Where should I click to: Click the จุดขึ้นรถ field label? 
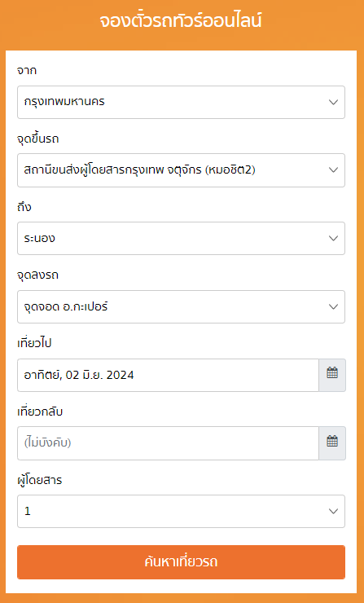pos(38,139)
